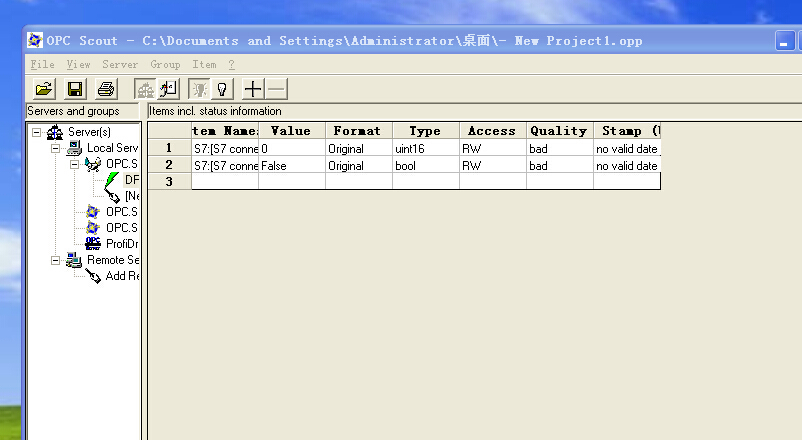Select the OPC.S label just below [Ne

click(x=122, y=212)
